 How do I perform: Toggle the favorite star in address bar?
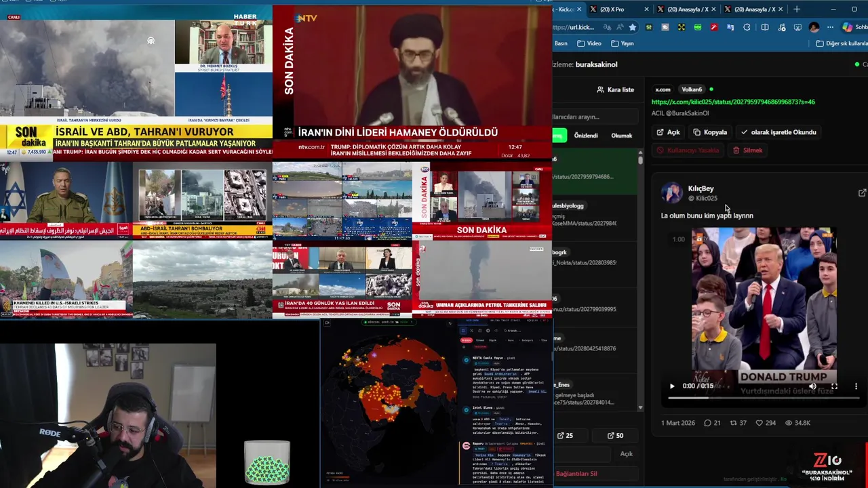pos(632,27)
